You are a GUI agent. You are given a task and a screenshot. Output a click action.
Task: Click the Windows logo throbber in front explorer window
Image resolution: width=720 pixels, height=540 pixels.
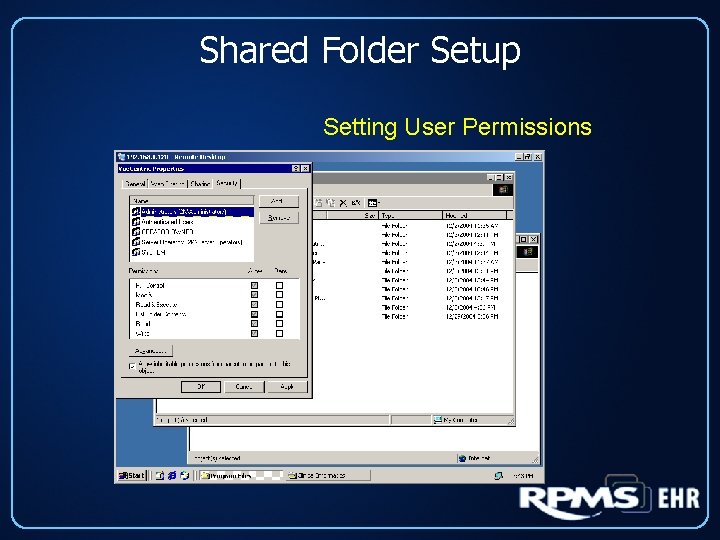(x=503, y=190)
